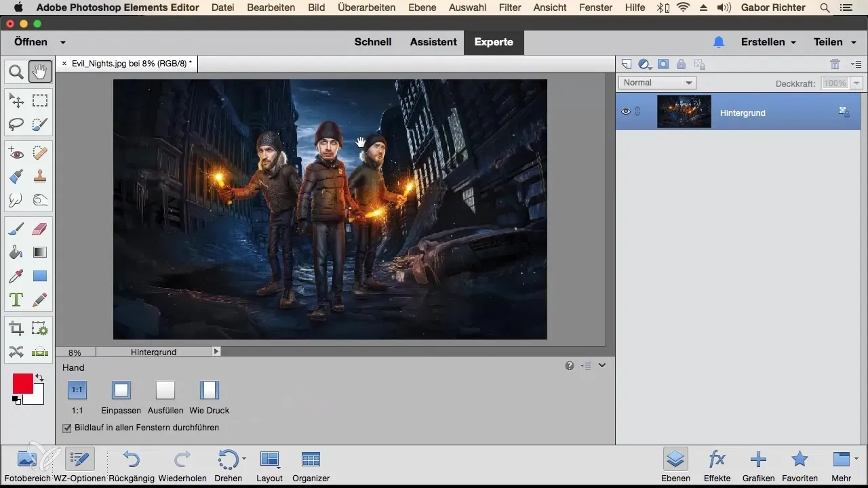Select the Recompose tool
This screenshot has width=868, height=488.
click(40, 329)
